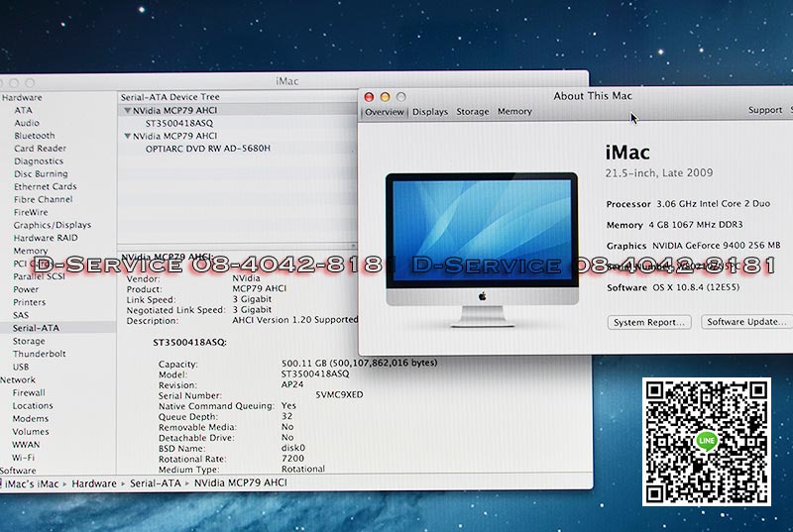Select Storage in the System Report sidebar
Screen dimensions: 793x532
(29, 341)
